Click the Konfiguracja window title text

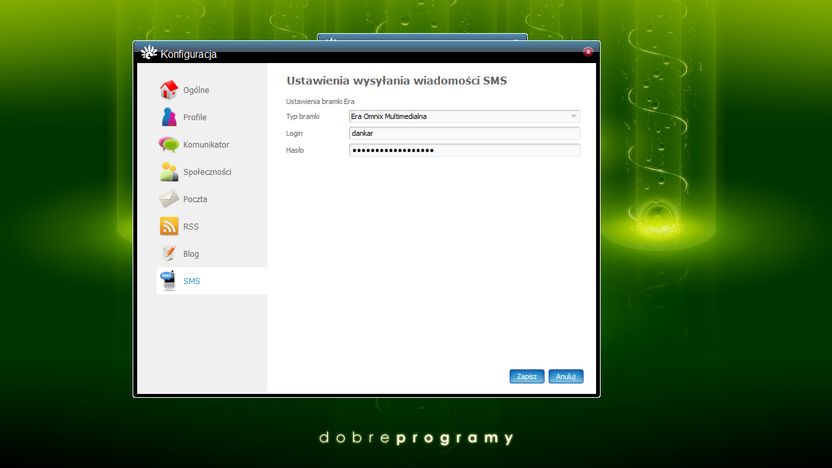coord(188,54)
